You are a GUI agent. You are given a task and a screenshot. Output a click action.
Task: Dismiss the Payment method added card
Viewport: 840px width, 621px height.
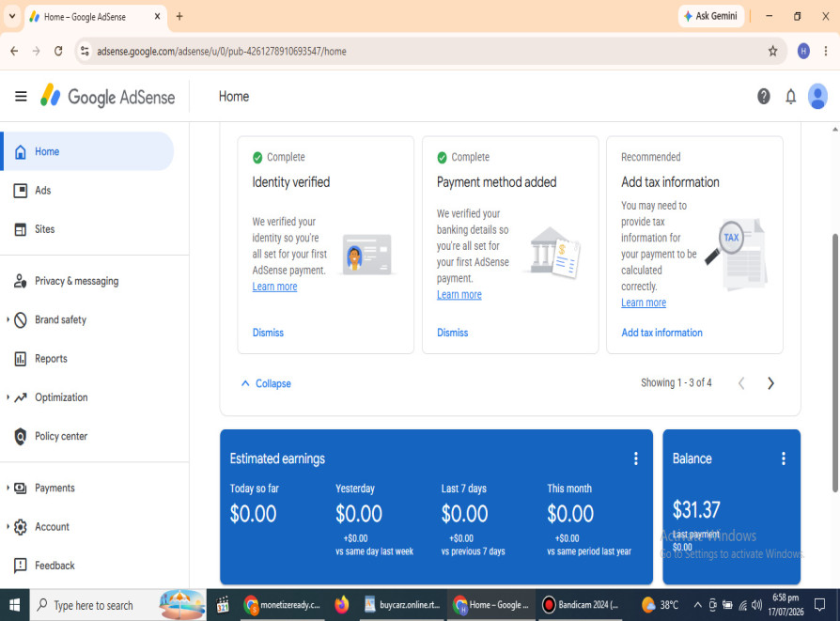point(452,333)
